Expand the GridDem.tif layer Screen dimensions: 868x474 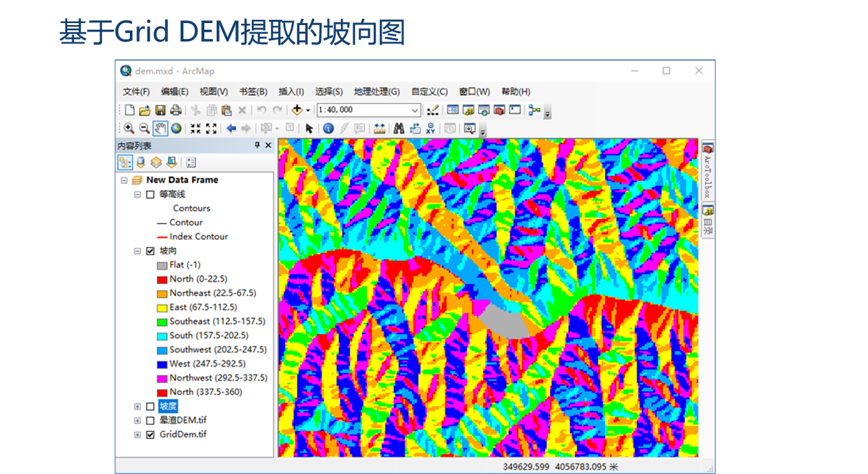point(137,435)
